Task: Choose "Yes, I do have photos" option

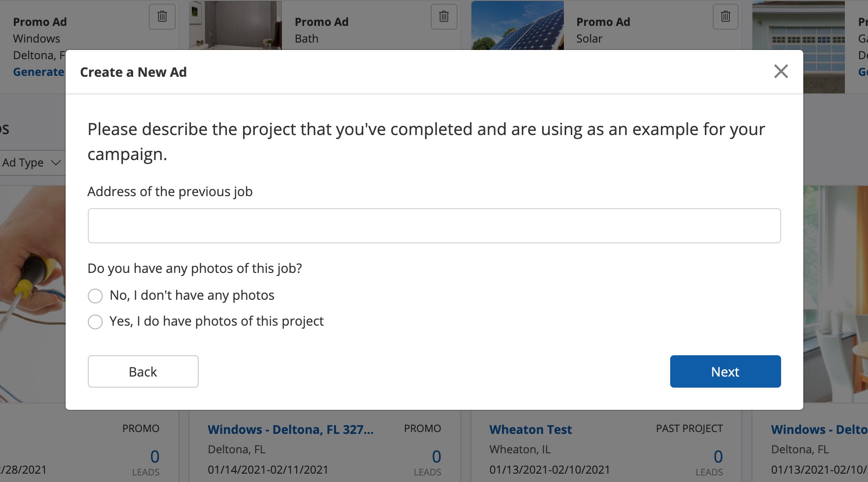Action: [x=95, y=322]
